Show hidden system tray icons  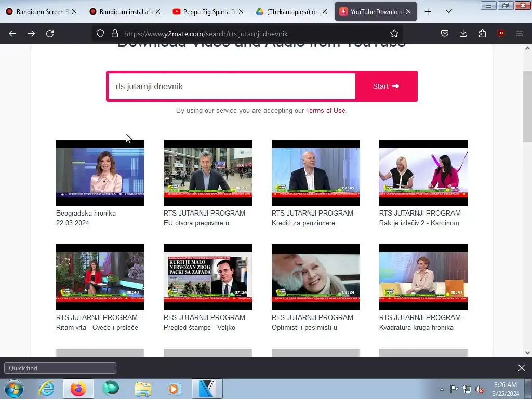[442, 389]
